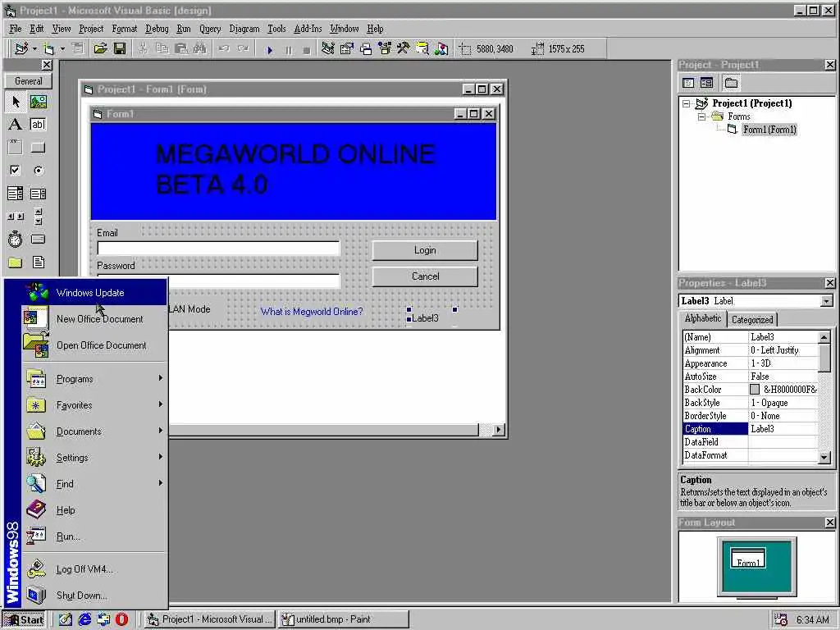
Task: Select the DirListBox folder tool
Action: (16, 262)
